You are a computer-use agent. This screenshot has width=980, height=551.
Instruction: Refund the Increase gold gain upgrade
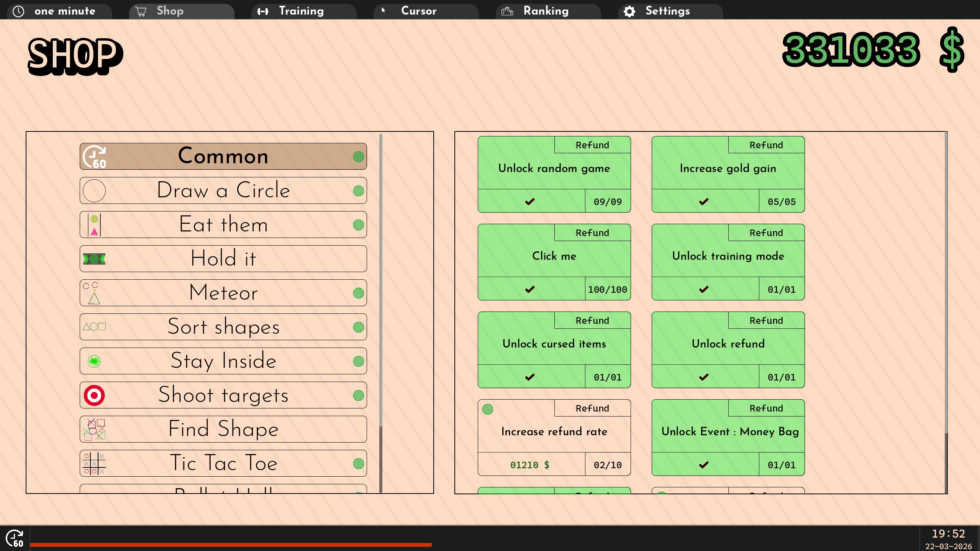point(766,145)
